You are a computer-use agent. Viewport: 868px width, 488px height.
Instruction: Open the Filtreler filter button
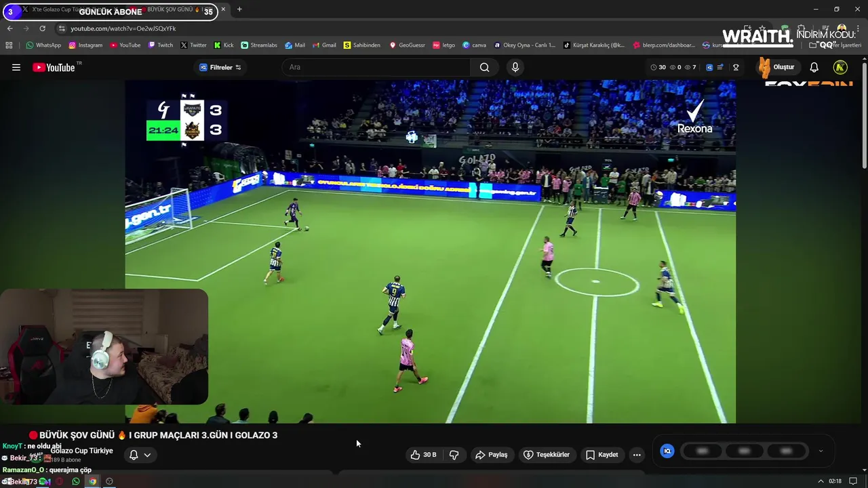tap(220, 67)
